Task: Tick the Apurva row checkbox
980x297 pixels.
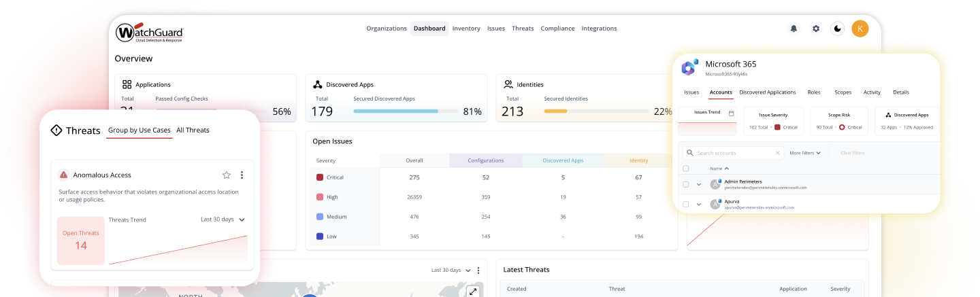Action: click(x=686, y=204)
